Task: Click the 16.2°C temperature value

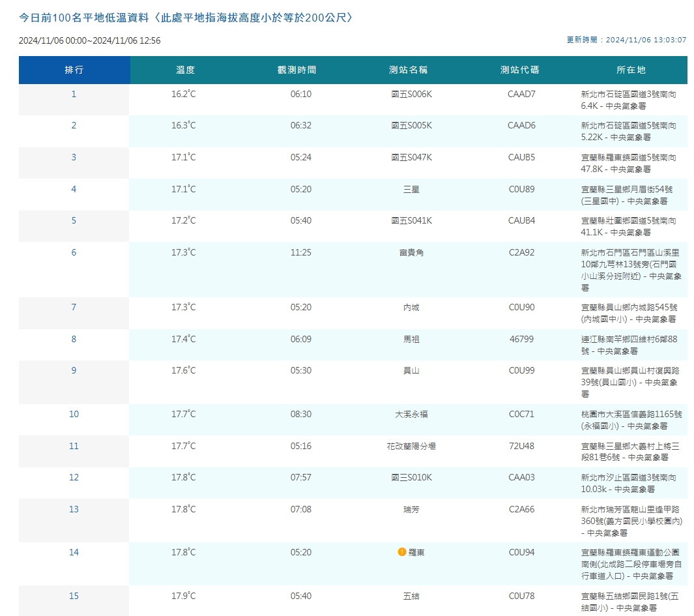Action: pyautogui.click(x=184, y=95)
